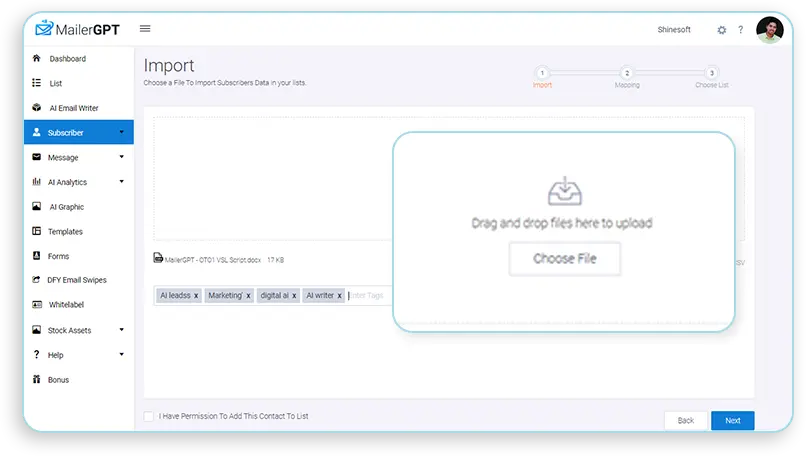Open the Templates menu item
This screenshot has height=456, width=806.
point(66,231)
